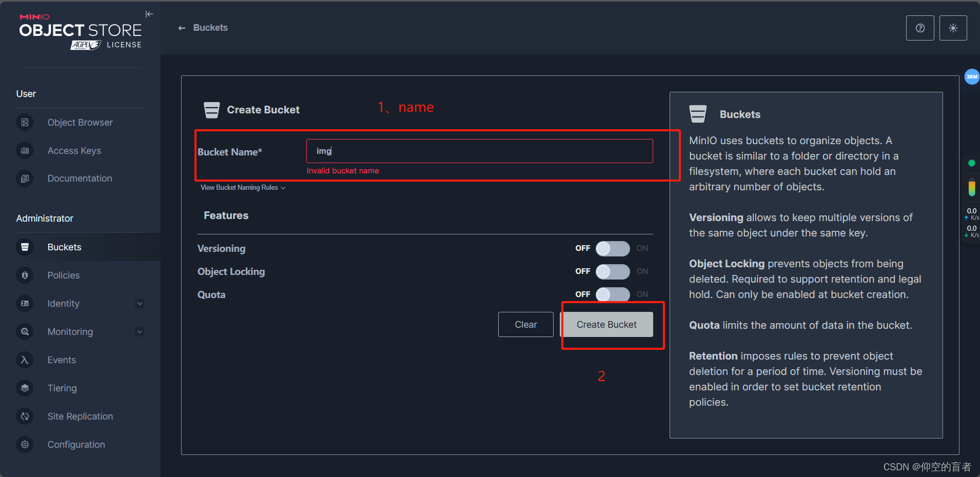Image resolution: width=980 pixels, height=477 pixels.
Task: Open the Documentation page
Action: (x=25, y=178)
